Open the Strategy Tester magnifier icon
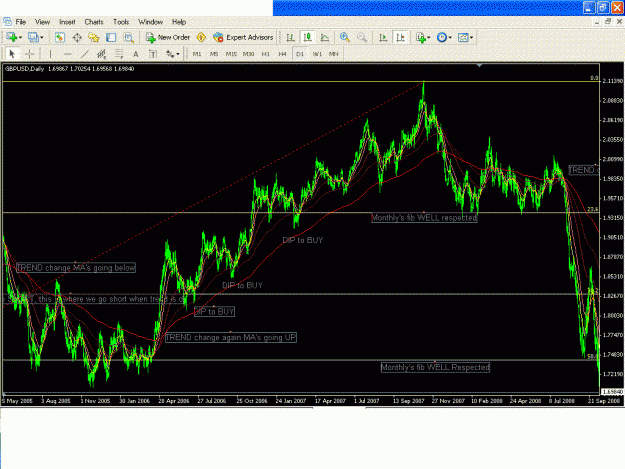625x469 pixels. coord(128,37)
